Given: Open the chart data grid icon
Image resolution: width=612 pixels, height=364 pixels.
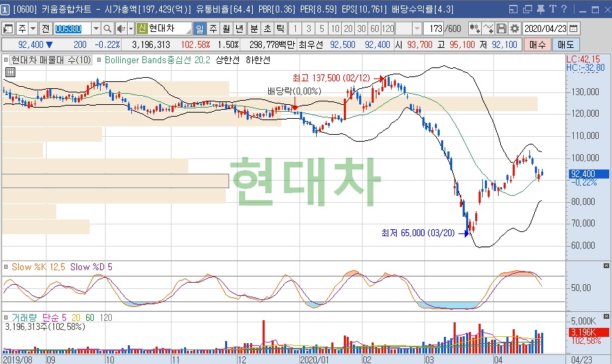Looking at the screenshot, I should [x=10, y=72].
